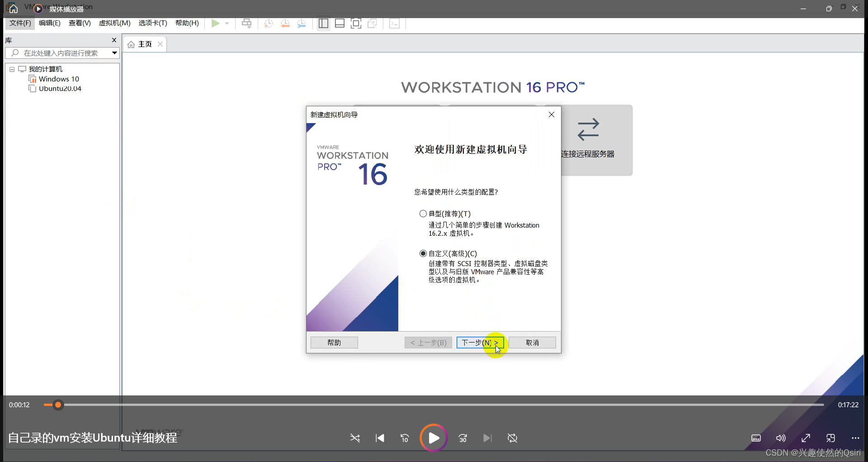
Task: Open the 虚拟机(M) menu
Action: 115,23
